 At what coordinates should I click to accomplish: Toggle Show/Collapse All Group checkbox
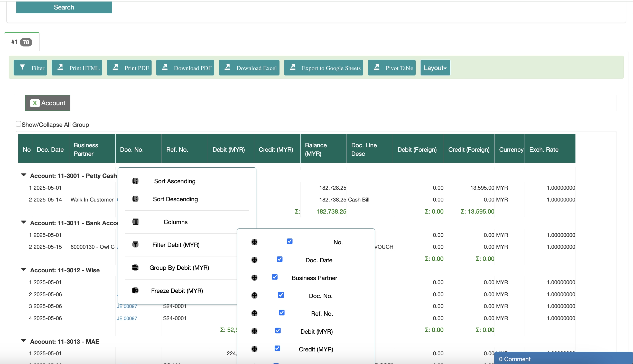tap(18, 124)
